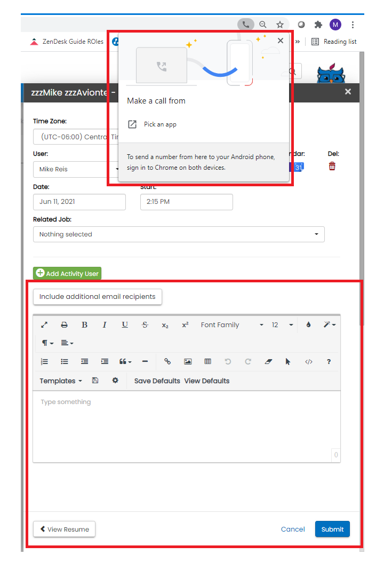Open the quote dropdown
The height and width of the screenshot is (562, 392).
[x=125, y=361]
